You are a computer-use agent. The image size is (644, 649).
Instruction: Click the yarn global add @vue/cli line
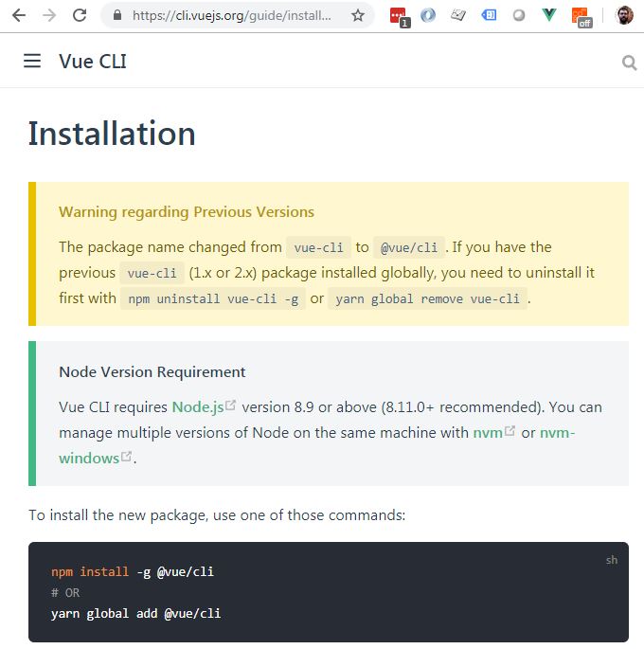(x=135, y=613)
